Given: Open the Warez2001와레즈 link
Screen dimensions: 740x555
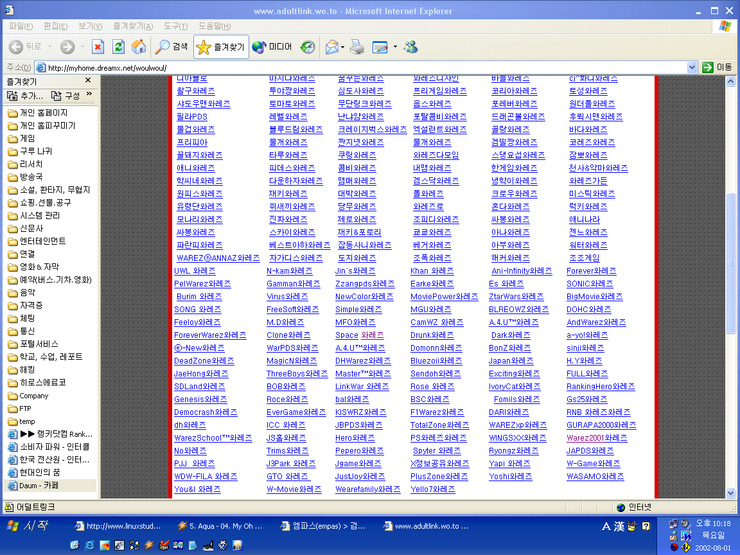Looking at the screenshot, I should click(x=597, y=438).
